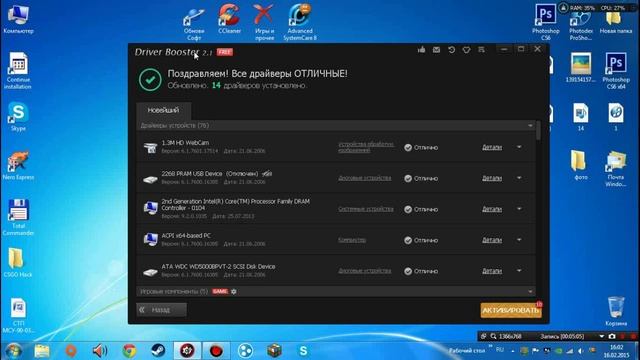Click the 'ACPI x64-based PC' device name
Screen dimensions: 640x360
pos(186,236)
